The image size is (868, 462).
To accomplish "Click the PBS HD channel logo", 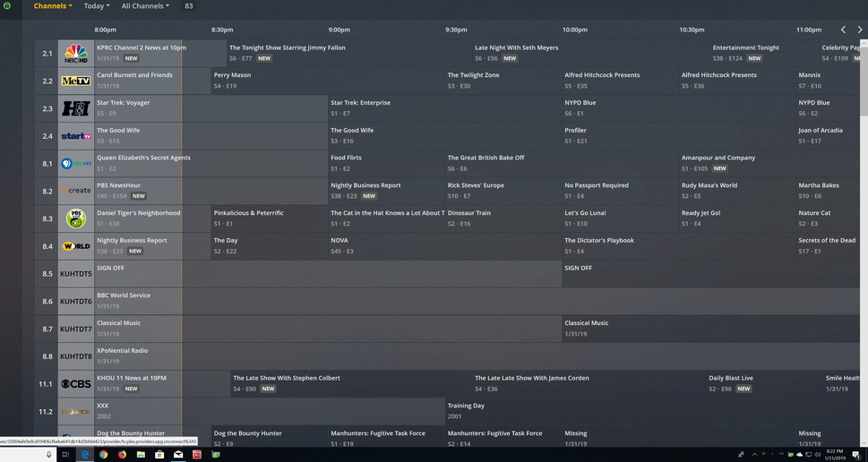I will [76, 164].
